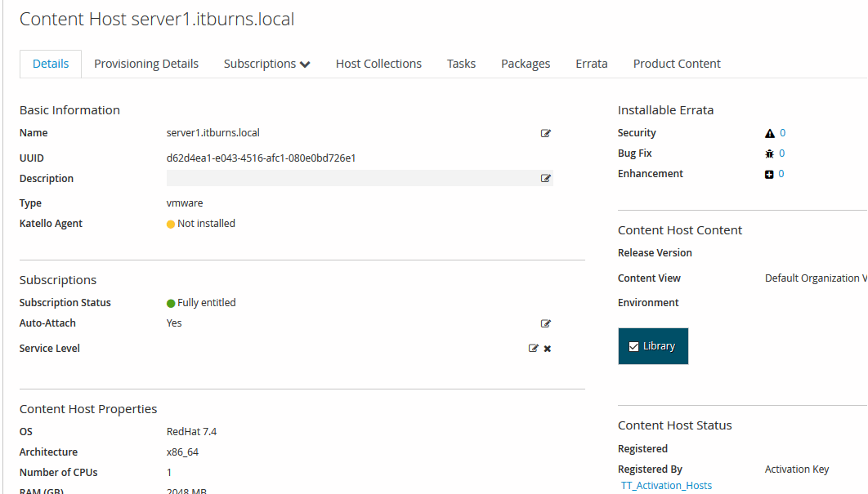This screenshot has width=868, height=494.
Task: Click the Security errata warning icon
Action: pyautogui.click(x=769, y=132)
